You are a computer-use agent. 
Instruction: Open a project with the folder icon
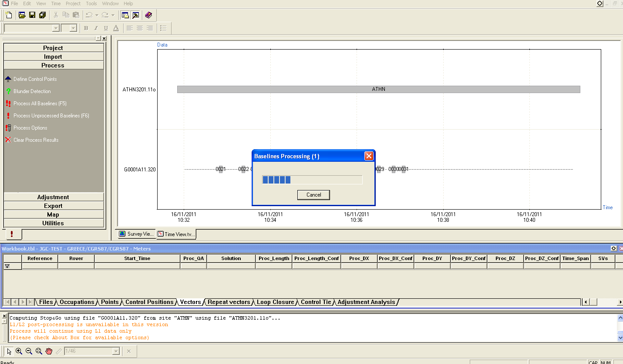pyautogui.click(x=22, y=15)
